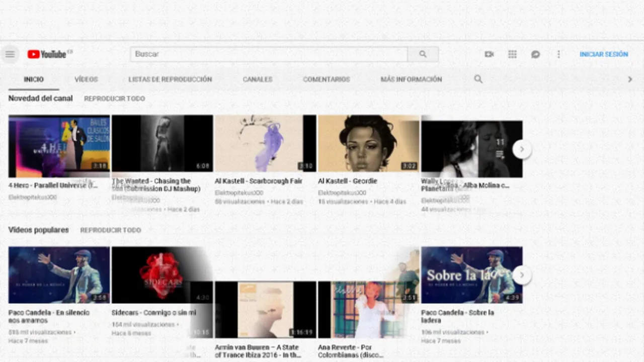Viewport: 644px width, 362px height.
Task: Open Paco Candela Sobre la ladera thumbnail
Action: pyautogui.click(x=471, y=275)
